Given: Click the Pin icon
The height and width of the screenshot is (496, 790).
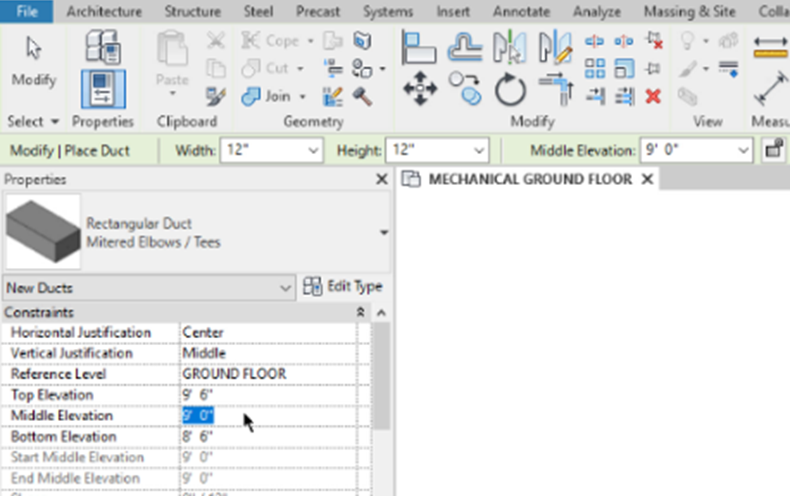Looking at the screenshot, I should click(653, 68).
